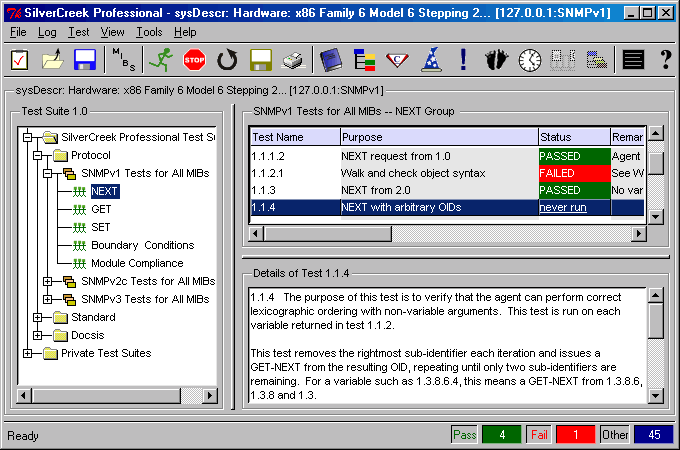Click the MIBs toolbar icon
680x450 pixels.
[x=124, y=60]
